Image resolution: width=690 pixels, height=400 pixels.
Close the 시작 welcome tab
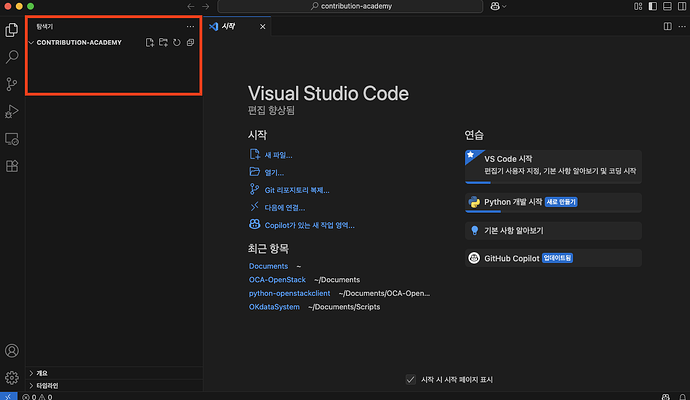coord(262,26)
